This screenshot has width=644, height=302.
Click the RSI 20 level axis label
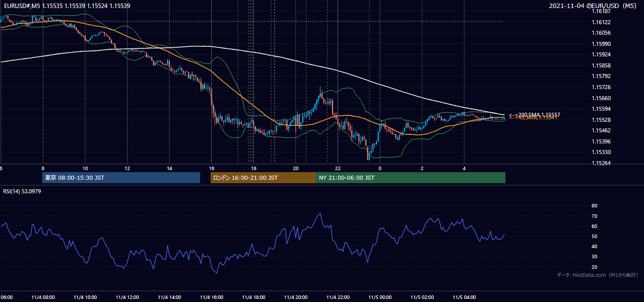(x=594, y=267)
